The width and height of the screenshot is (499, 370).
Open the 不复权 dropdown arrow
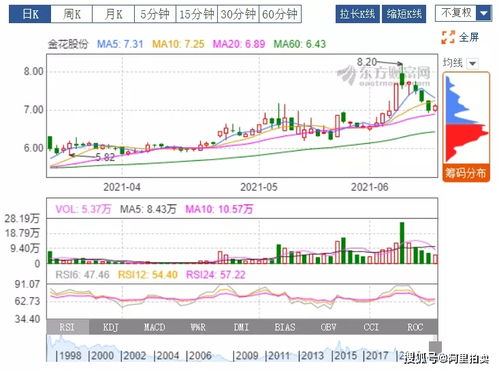point(484,14)
